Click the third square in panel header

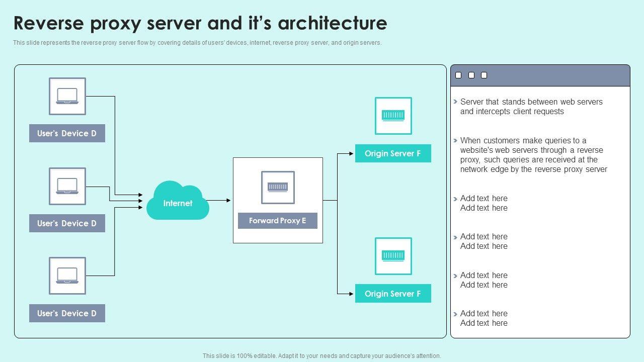coord(484,75)
